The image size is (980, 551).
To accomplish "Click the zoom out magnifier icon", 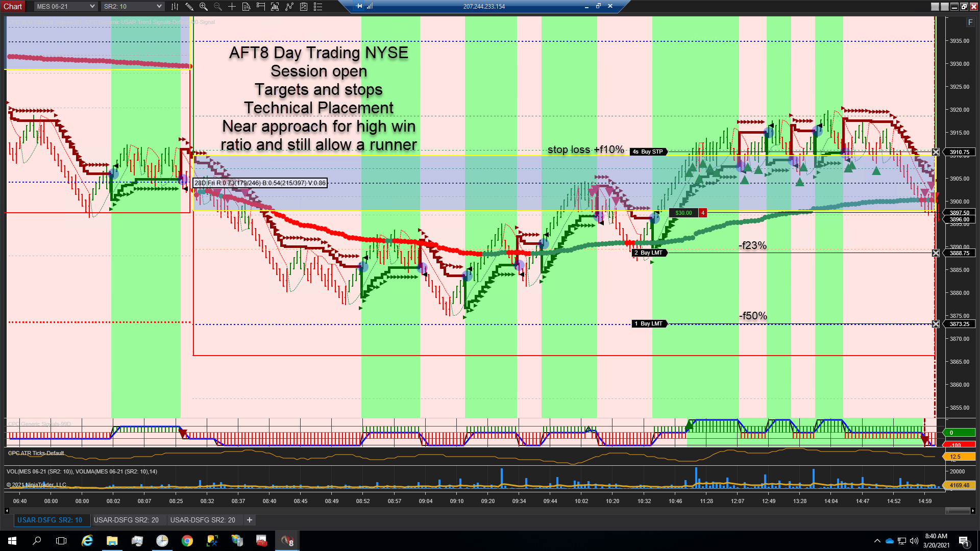I will (218, 7).
